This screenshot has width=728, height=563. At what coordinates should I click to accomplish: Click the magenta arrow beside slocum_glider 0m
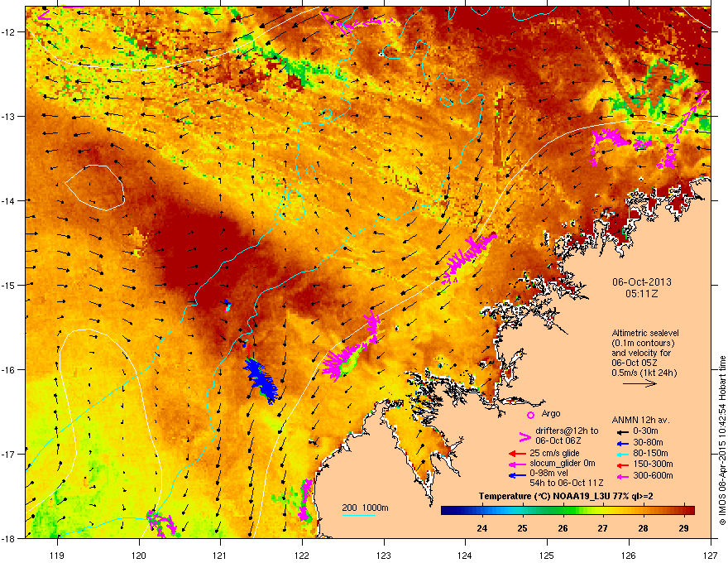tap(517, 464)
